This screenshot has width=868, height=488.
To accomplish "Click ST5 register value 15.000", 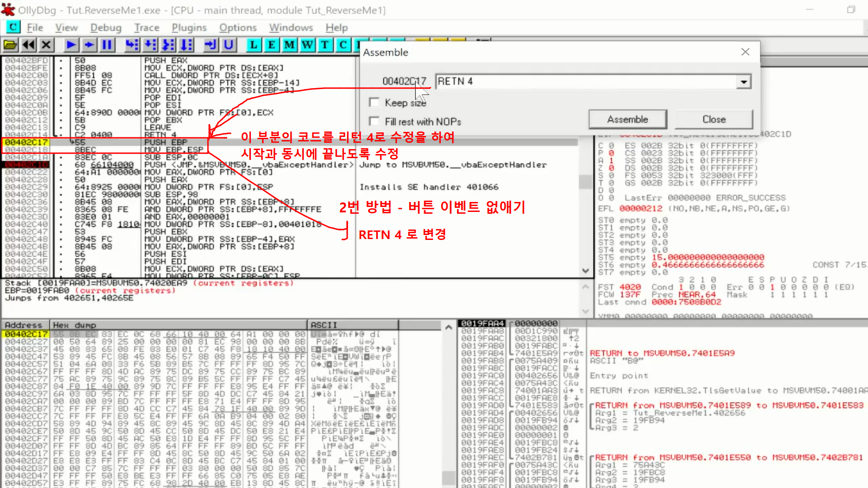I will point(708,258).
